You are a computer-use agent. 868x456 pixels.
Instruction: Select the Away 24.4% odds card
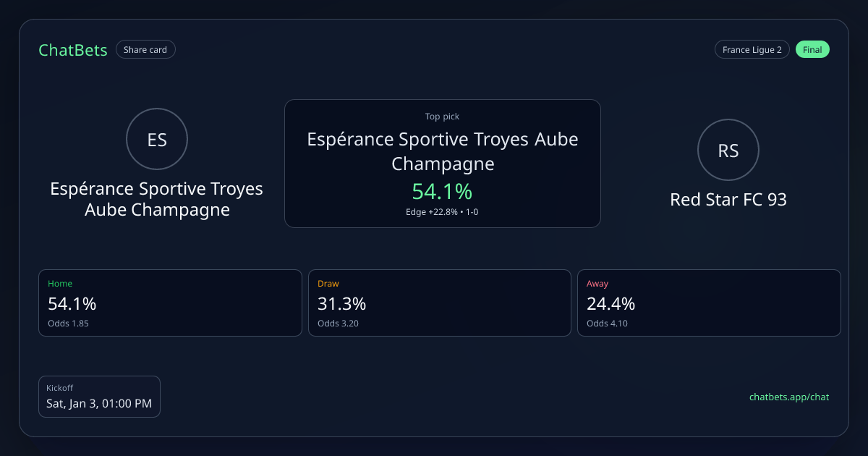709,303
